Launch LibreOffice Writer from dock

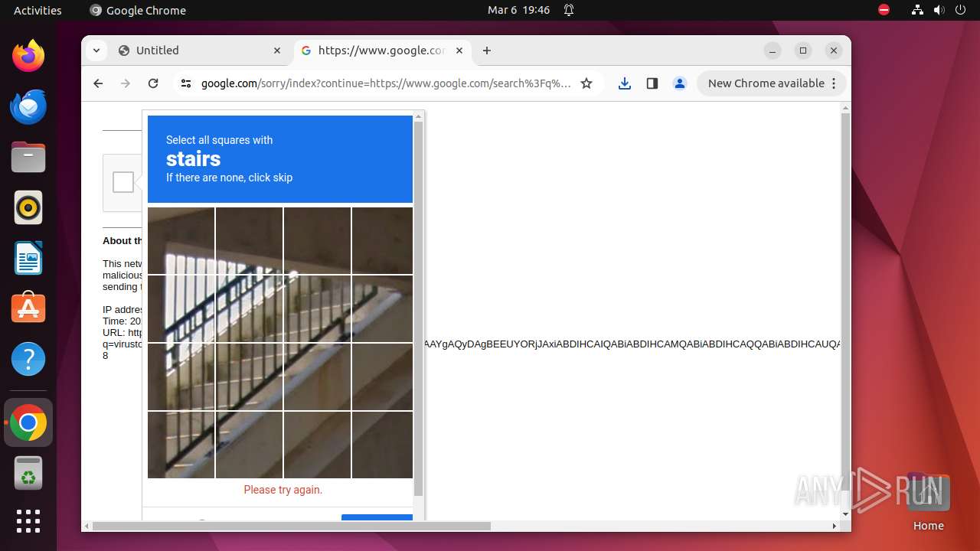[x=28, y=258]
